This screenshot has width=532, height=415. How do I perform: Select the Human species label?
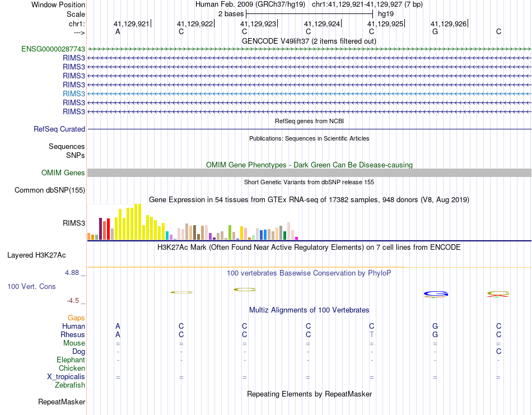tap(73, 326)
